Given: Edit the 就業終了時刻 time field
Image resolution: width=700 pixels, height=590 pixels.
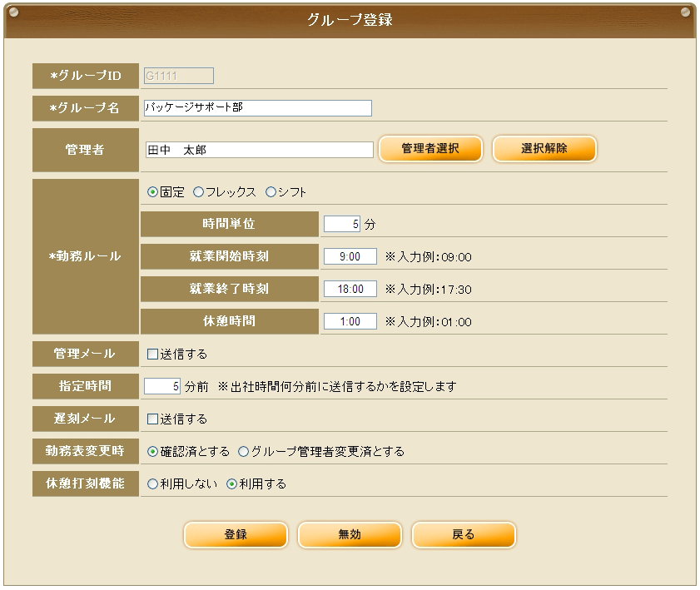Looking at the screenshot, I should pos(344,290).
